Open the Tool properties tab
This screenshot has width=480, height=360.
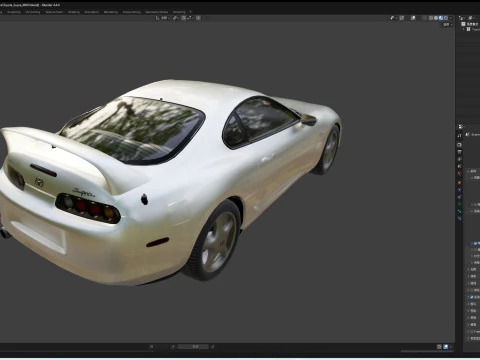[459, 135]
